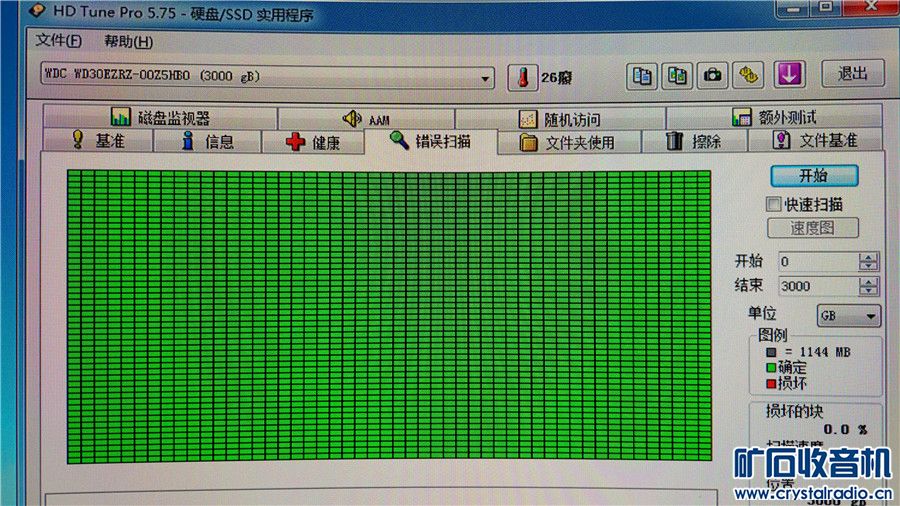The image size is (900, 506).
Task: Open the 单位 GB unit dropdown
Action: pos(848,316)
